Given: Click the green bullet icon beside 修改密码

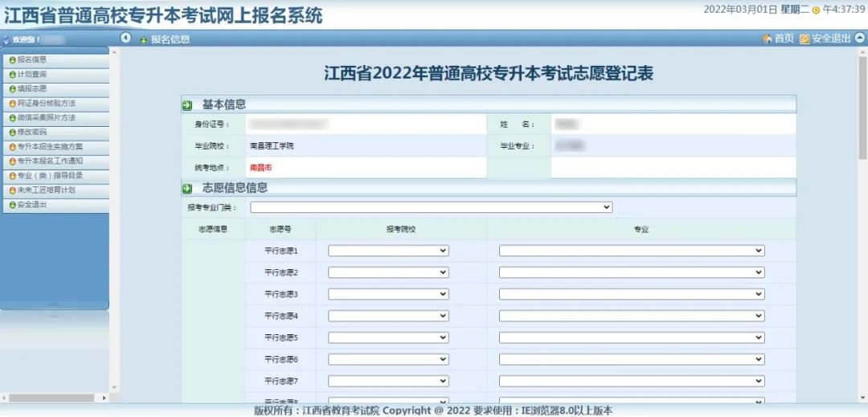Looking at the screenshot, I should (12, 133).
